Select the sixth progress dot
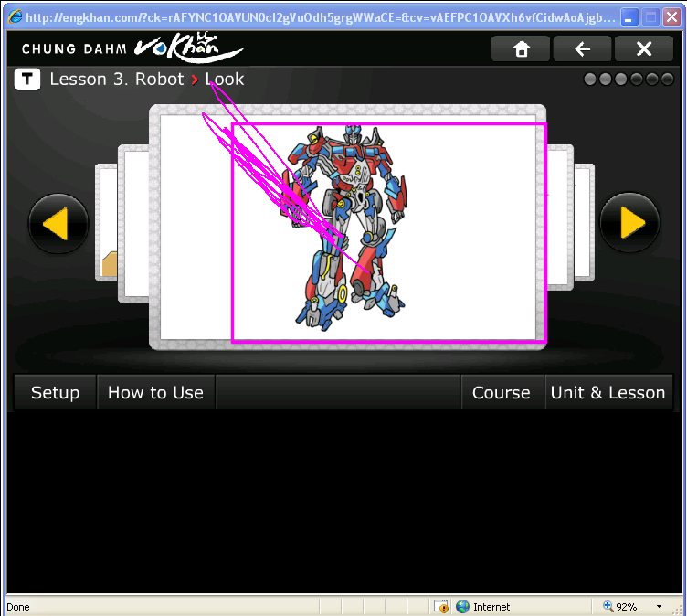687x616 pixels. tap(667, 80)
